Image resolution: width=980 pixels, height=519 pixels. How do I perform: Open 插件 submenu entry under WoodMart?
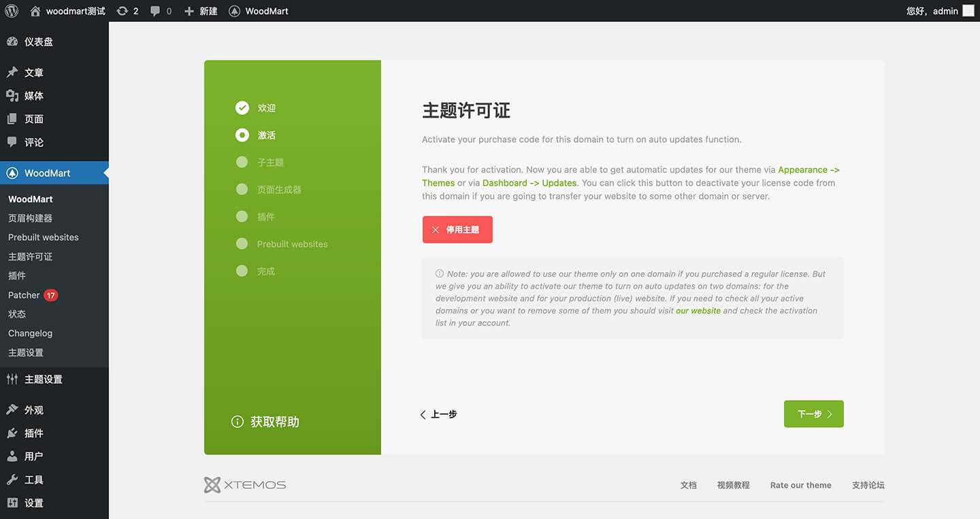(x=17, y=275)
